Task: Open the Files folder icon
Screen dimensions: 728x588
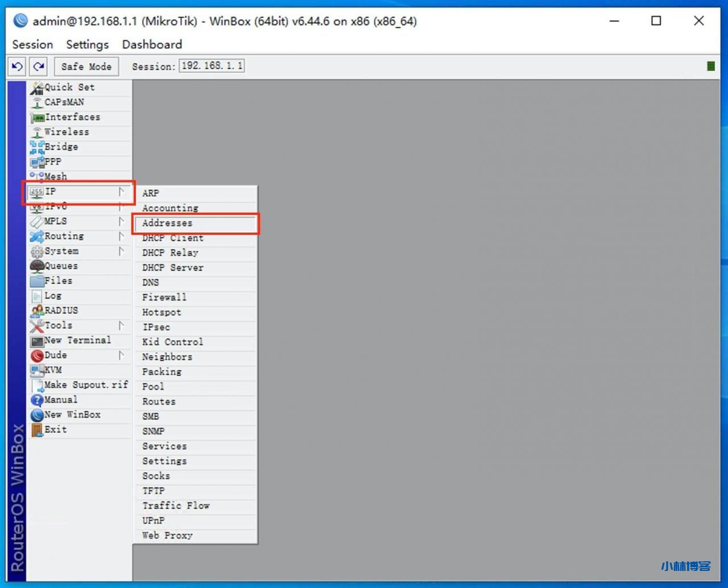Action: click(x=37, y=281)
